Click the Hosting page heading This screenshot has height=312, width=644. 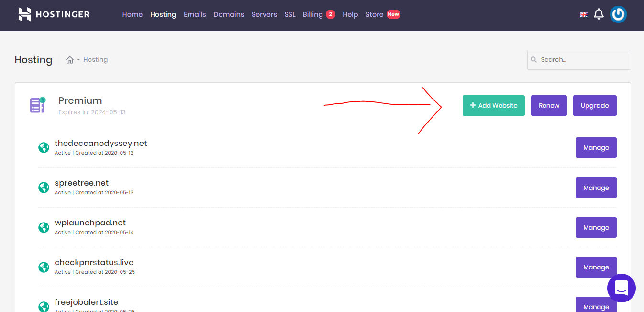coord(33,60)
